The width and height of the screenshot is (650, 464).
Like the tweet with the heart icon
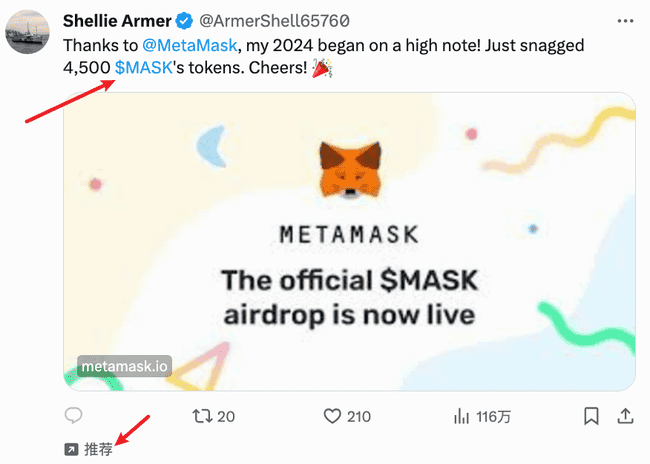click(x=333, y=415)
